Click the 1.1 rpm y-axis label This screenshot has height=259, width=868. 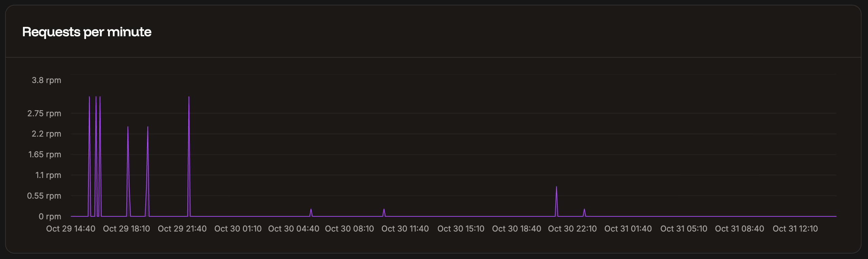point(48,175)
